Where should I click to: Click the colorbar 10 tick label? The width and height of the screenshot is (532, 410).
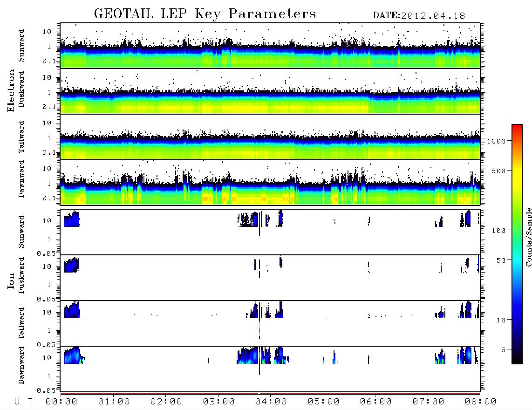[x=501, y=320]
